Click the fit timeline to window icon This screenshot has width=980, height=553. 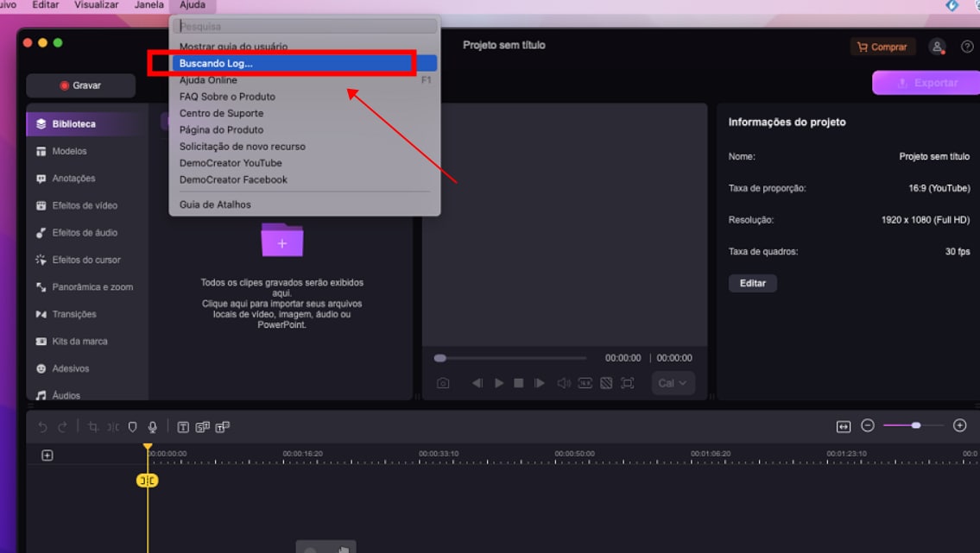click(x=844, y=426)
